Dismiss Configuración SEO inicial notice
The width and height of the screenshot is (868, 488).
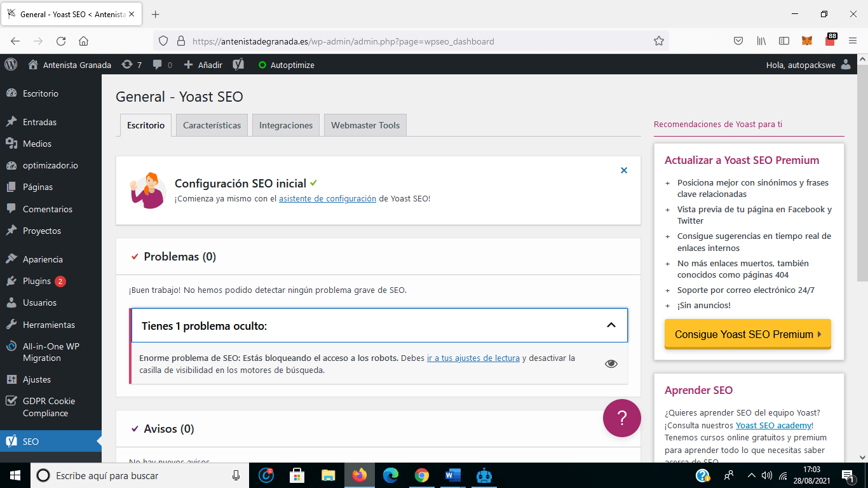(624, 170)
